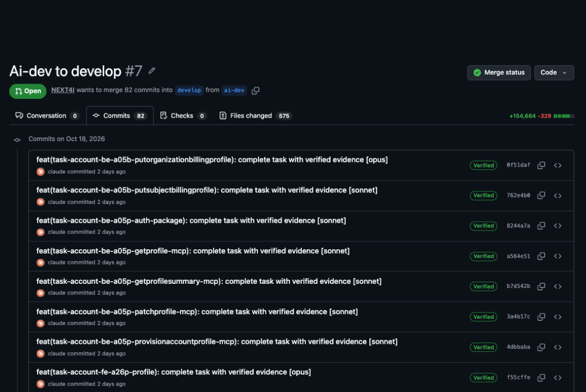The image size is (586, 392).
Task: Open commit hash 0f51daf
Action: tap(519, 165)
